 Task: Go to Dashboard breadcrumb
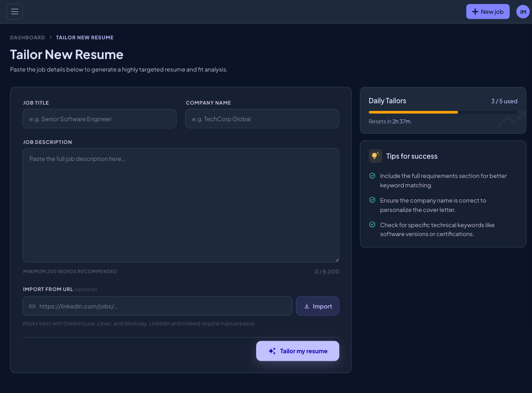click(27, 38)
